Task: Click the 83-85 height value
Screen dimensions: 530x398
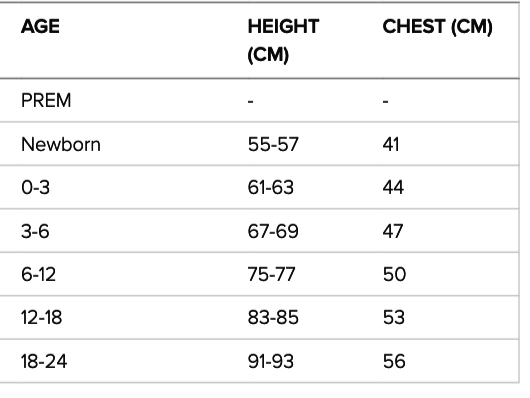Action: click(273, 318)
